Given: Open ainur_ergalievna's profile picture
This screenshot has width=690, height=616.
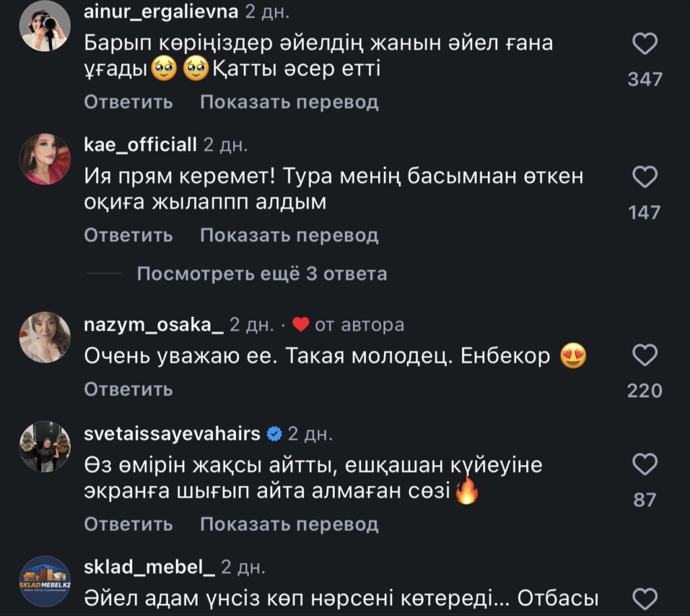Looking at the screenshot, I should coord(45,26).
